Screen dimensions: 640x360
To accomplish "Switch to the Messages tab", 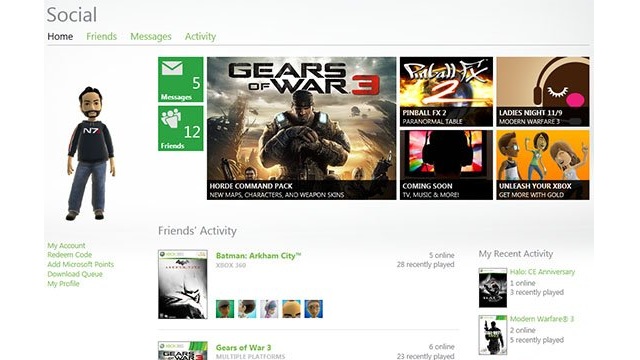I will tap(151, 36).
